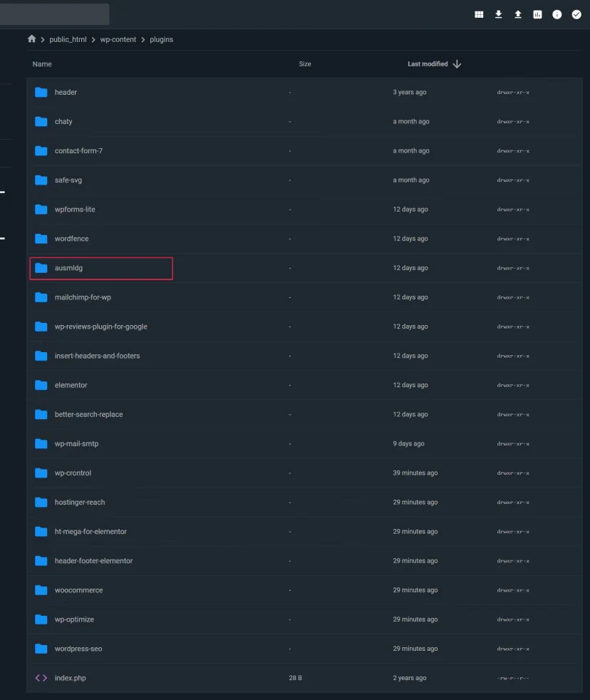
Task: Click plugins breadcrumb item
Action: point(161,39)
